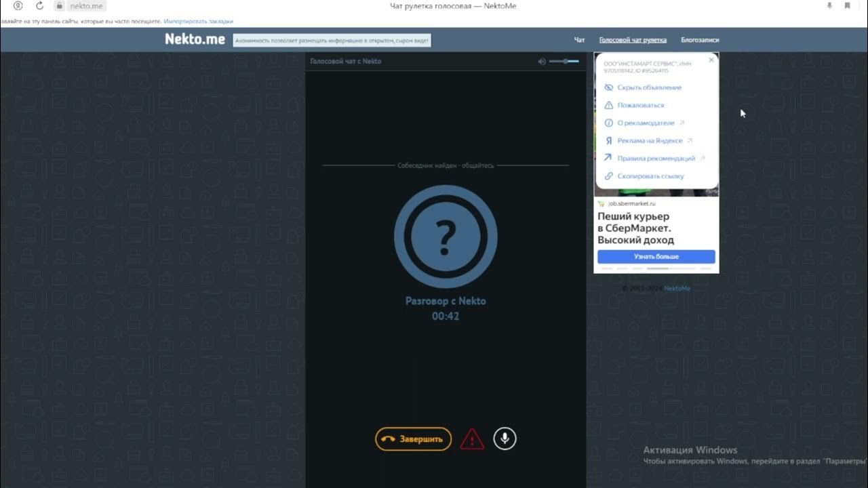Screen dimensions: 868x488
Task: Click the Разговор с Nekto label
Action: point(446,301)
